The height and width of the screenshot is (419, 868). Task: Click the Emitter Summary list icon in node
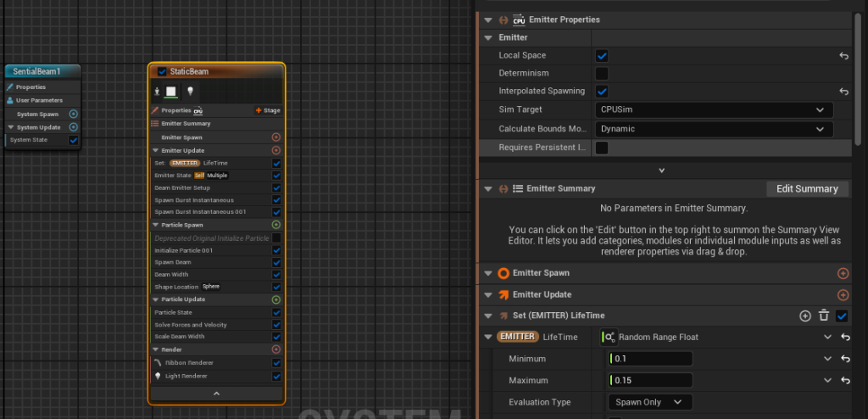155,124
